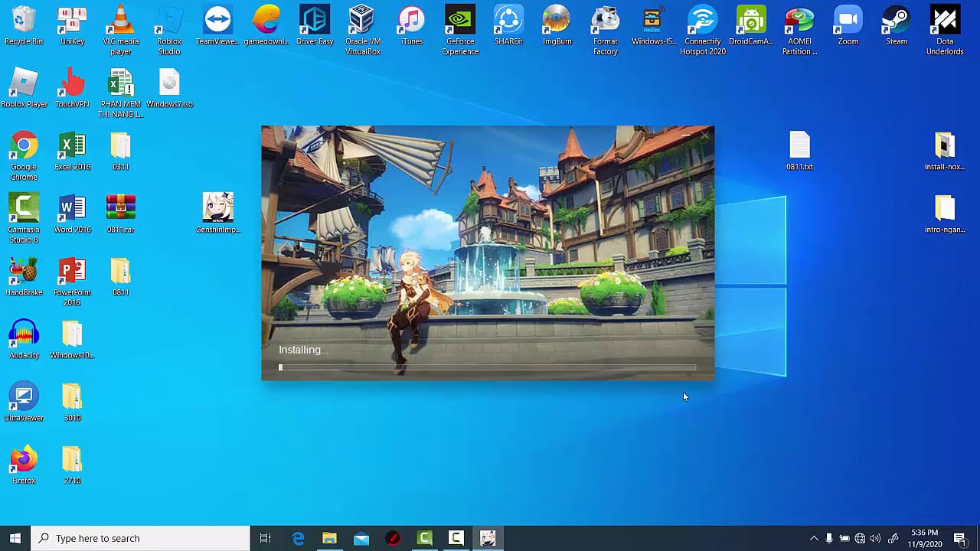Select the SHAREit desktop icon
The height and width of the screenshot is (551, 980).
click(x=508, y=25)
